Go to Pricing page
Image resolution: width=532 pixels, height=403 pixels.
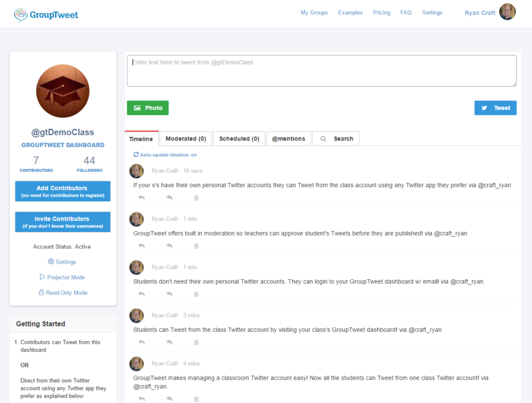click(382, 12)
